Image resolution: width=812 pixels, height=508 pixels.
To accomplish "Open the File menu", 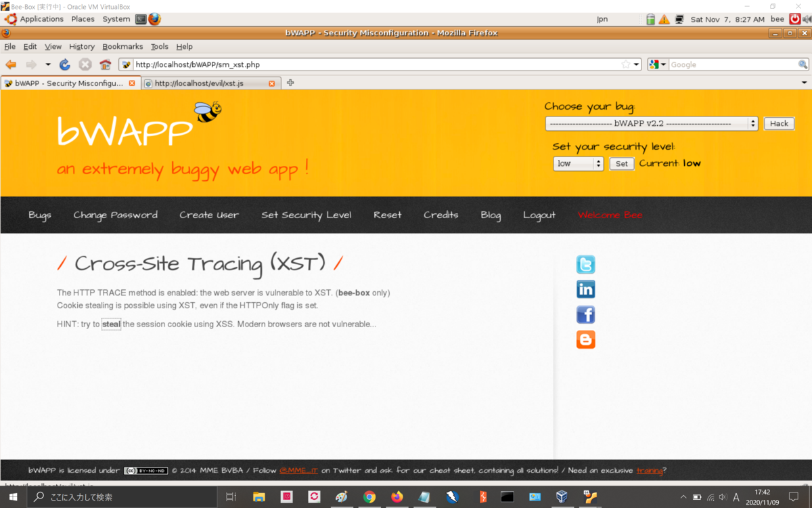I will click(9, 47).
